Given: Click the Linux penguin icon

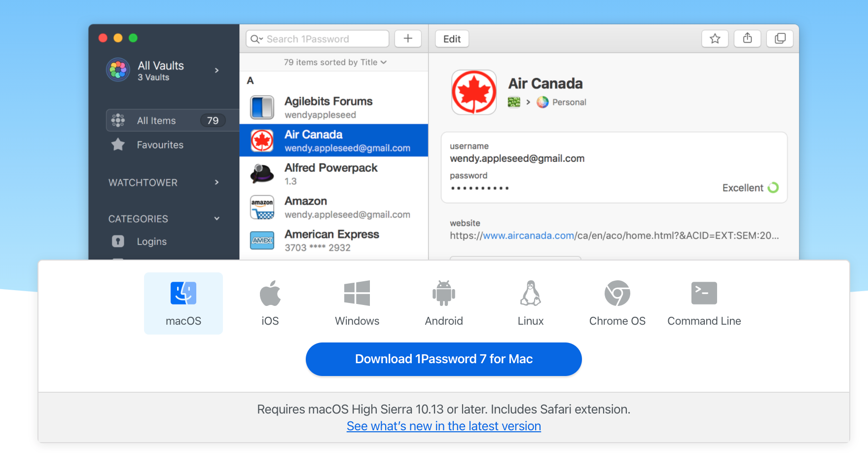Looking at the screenshot, I should click(x=531, y=293).
